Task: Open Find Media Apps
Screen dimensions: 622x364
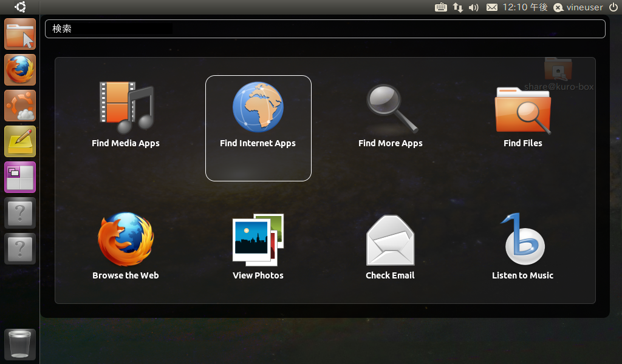Action: 126,115
